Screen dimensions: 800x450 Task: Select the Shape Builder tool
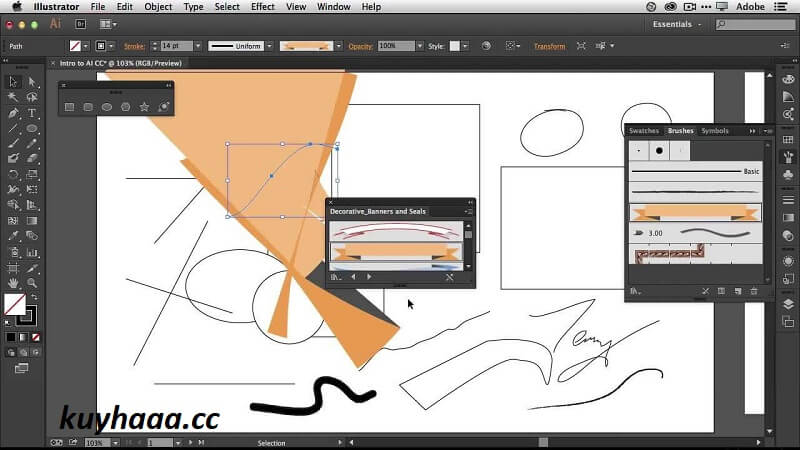[x=13, y=205]
